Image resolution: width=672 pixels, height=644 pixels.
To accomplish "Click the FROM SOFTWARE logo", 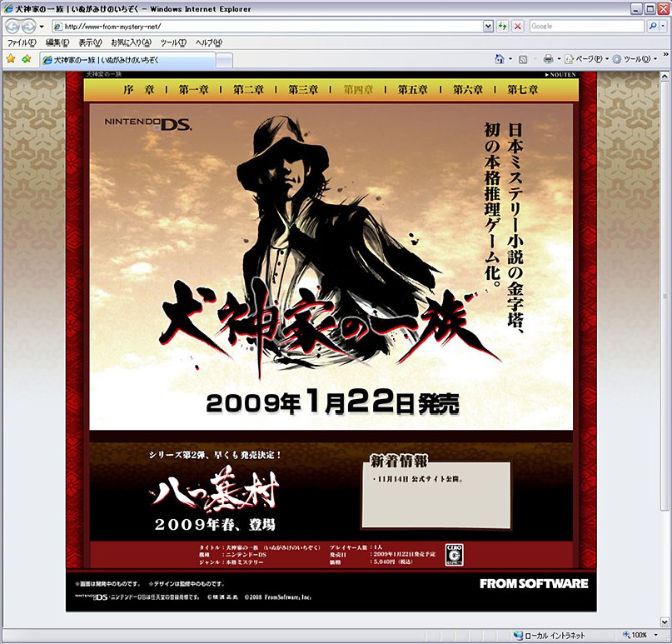I will point(534,583).
